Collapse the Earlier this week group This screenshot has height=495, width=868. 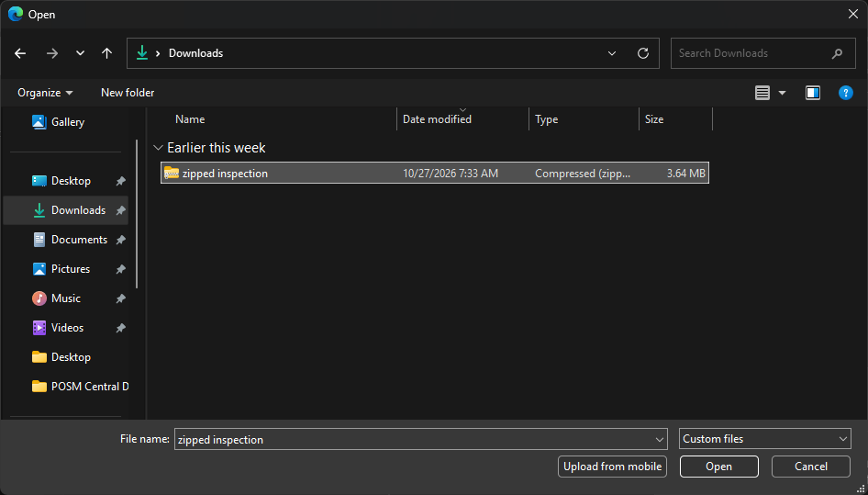[159, 148]
